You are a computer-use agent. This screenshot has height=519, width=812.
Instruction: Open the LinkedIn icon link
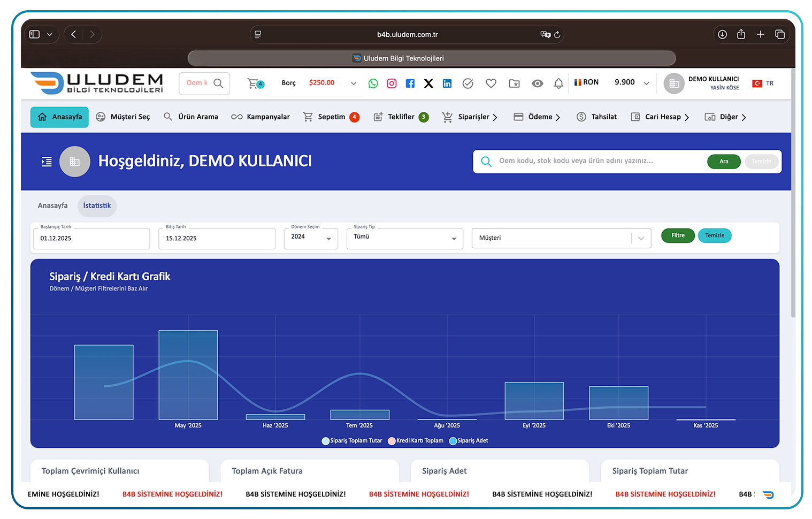[447, 83]
